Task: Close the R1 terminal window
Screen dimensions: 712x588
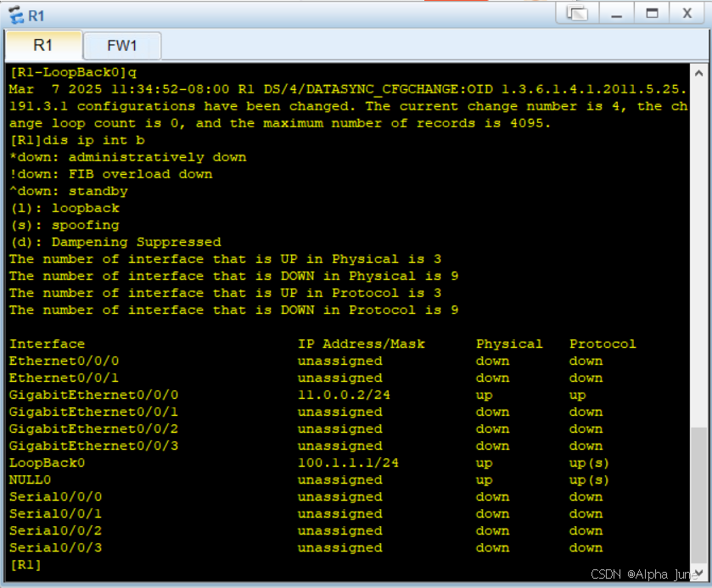Action: point(687,14)
